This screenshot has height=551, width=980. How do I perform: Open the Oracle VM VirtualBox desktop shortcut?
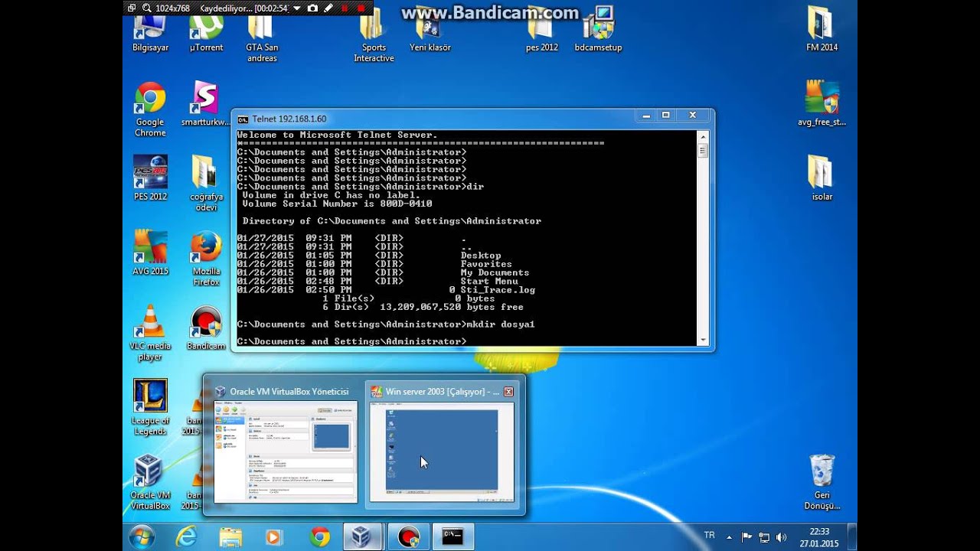click(150, 483)
